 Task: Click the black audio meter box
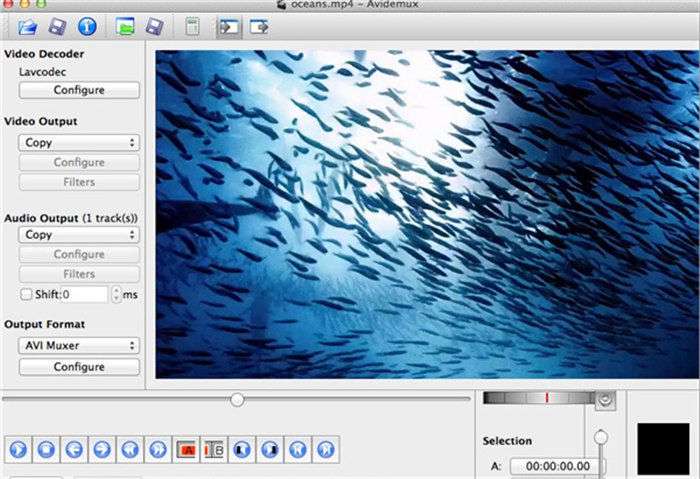pos(663,449)
